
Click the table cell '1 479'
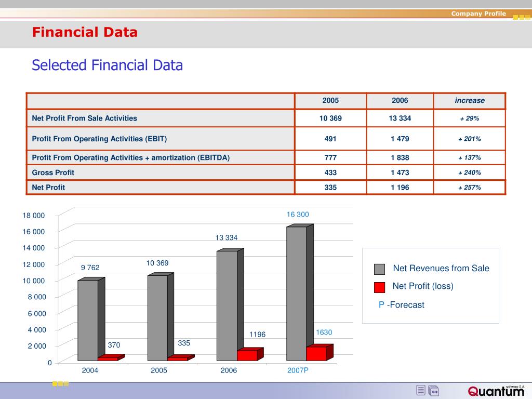tap(400, 139)
